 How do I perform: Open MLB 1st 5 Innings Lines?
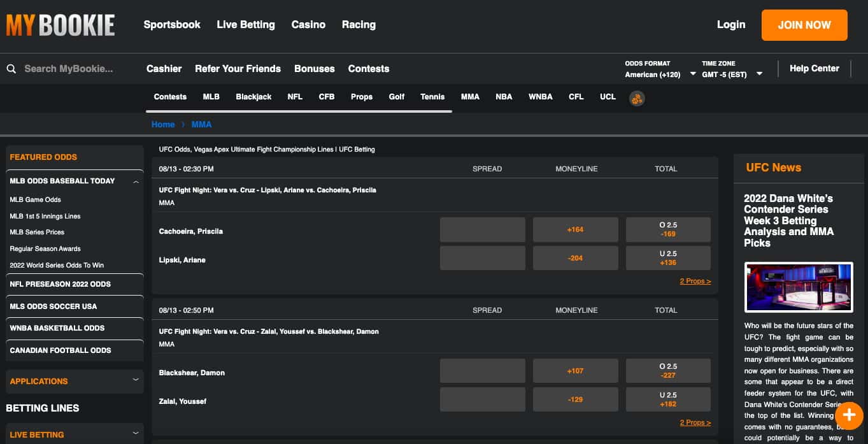click(45, 216)
